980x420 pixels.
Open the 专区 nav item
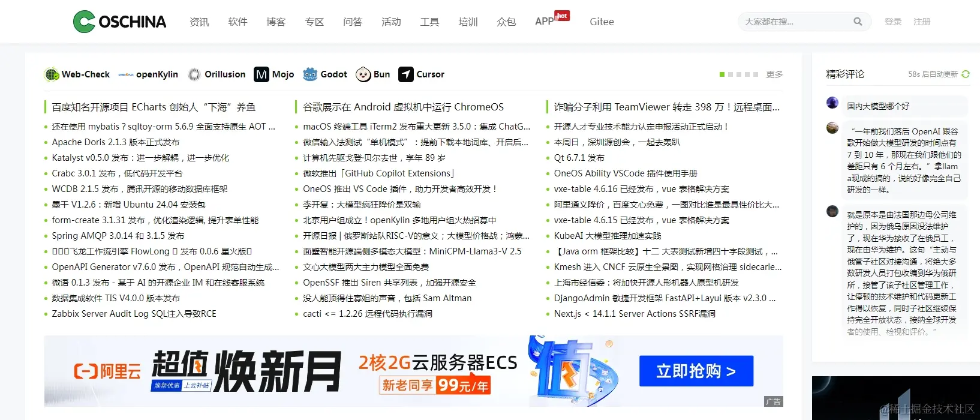click(x=314, y=22)
